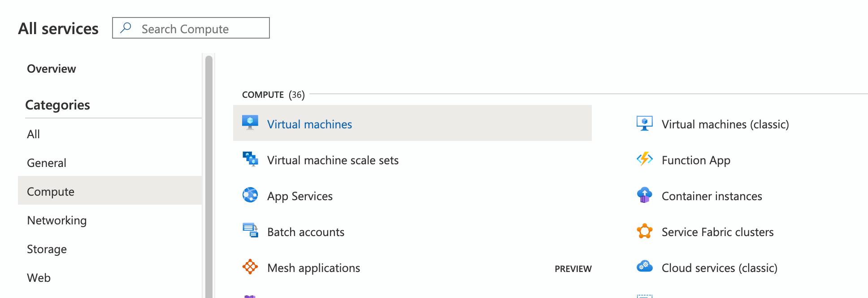Image resolution: width=868 pixels, height=298 pixels.
Task: Select the General category
Action: pos(47,163)
